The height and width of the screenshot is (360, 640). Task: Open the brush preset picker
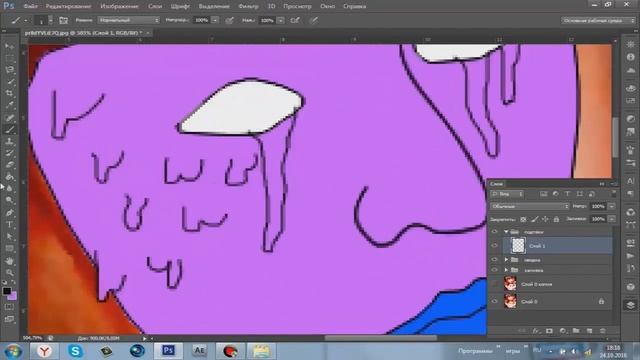(43, 20)
